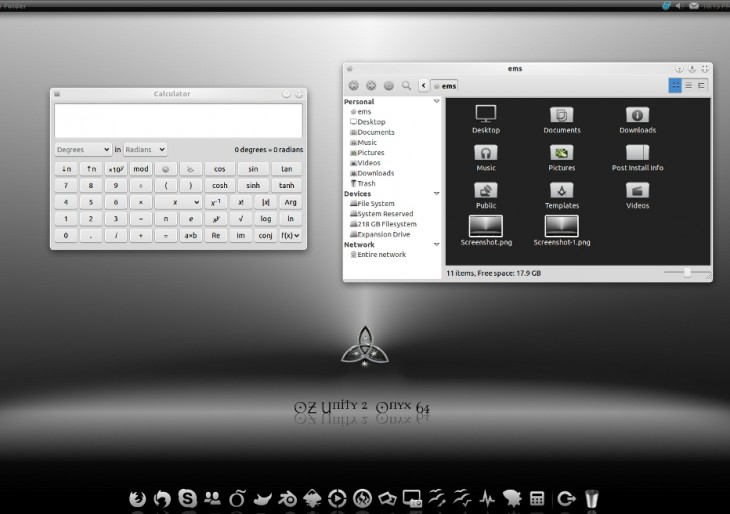Open the Music folder icon
The image size is (730, 514).
click(x=486, y=153)
